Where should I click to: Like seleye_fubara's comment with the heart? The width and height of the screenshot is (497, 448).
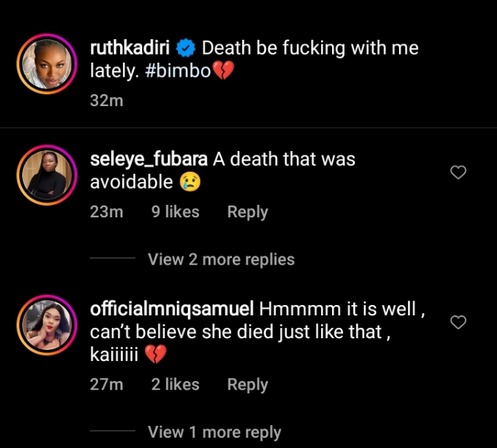458,172
